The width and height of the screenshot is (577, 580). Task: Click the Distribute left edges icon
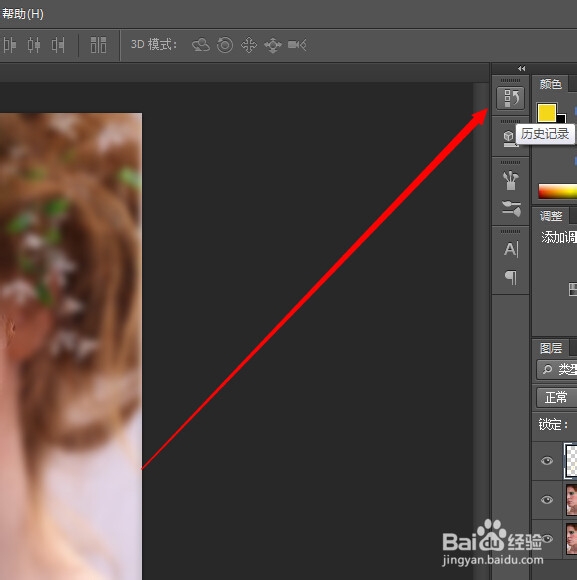(10, 45)
